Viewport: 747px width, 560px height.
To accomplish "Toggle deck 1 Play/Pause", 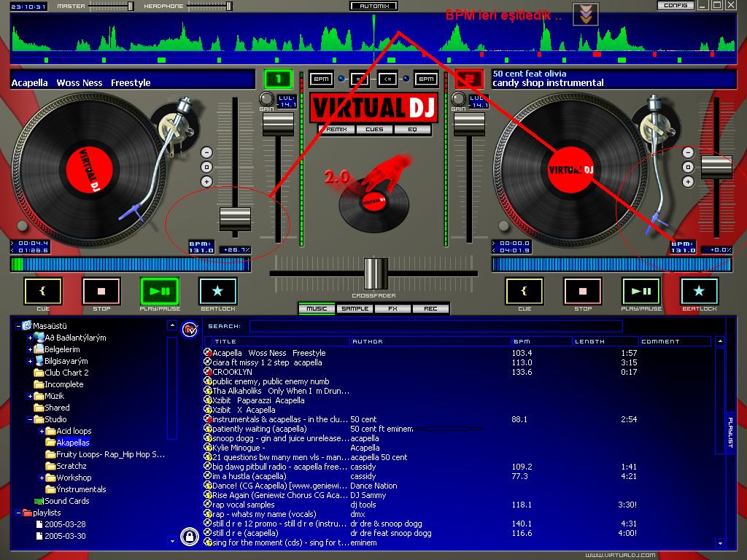I will pyautogui.click(x=160, y=291).
